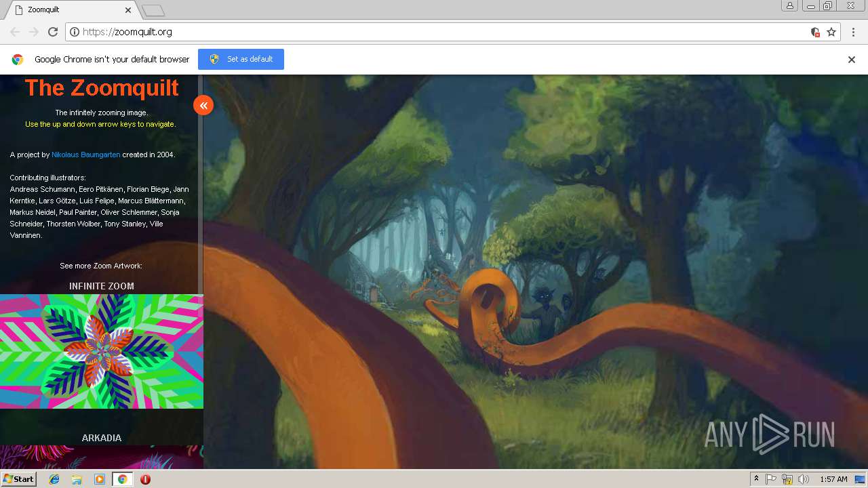Viewport: 868px width, 488px height.
Task: Open the ARKADIA heading link
Action: pos(102,438)
